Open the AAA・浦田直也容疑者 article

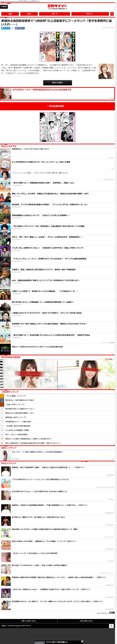[x=45, y=280]
